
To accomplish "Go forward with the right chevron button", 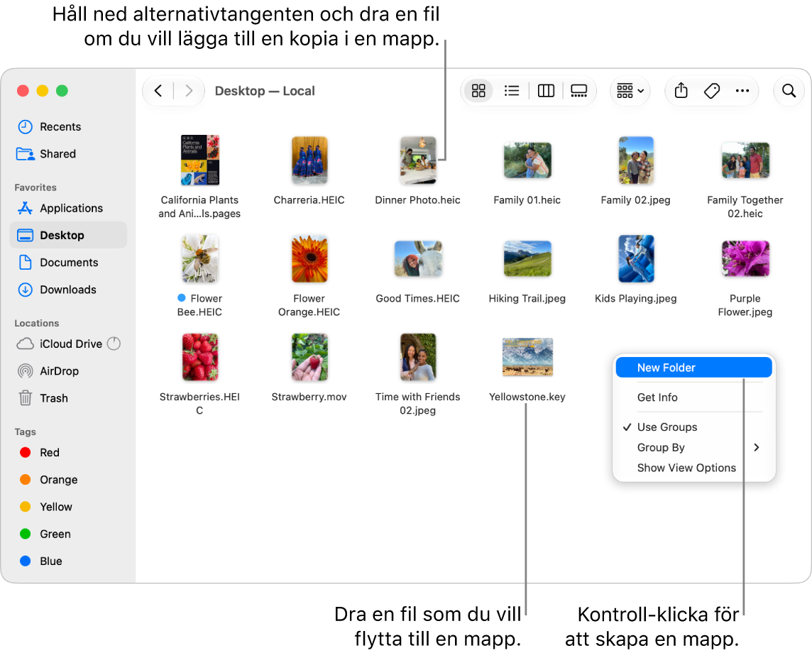I will (189, 91).
